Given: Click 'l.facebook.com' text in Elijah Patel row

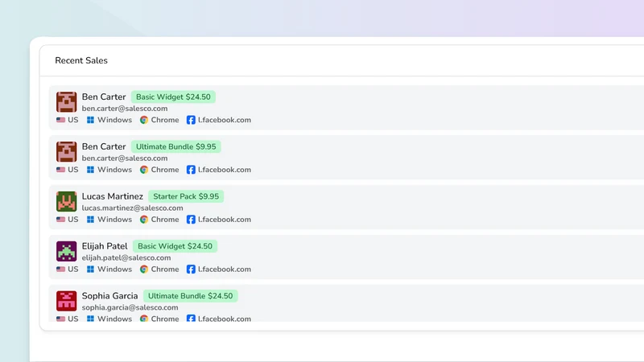Looking at the screenshot, I should [225, 269].
